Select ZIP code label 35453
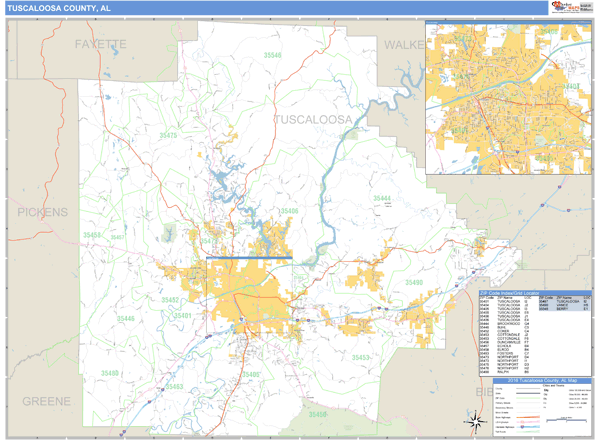Viewport: 600px width, 440px height. (360, 357)
